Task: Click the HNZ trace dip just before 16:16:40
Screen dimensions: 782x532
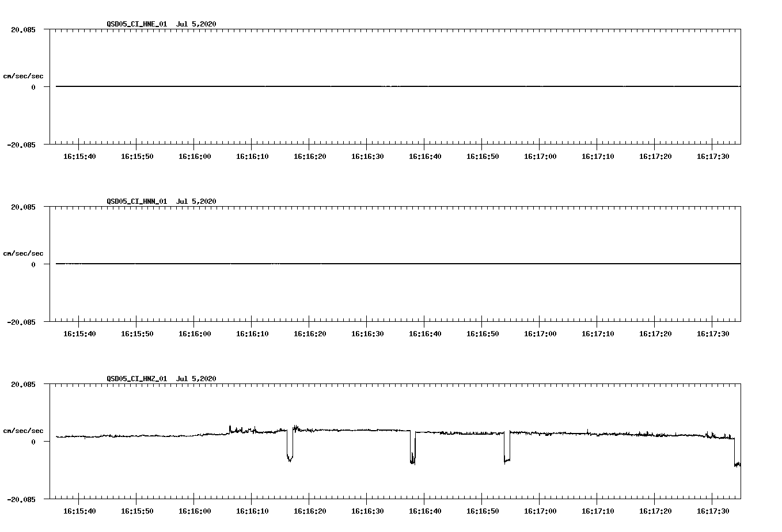Action: click(413, 448)
